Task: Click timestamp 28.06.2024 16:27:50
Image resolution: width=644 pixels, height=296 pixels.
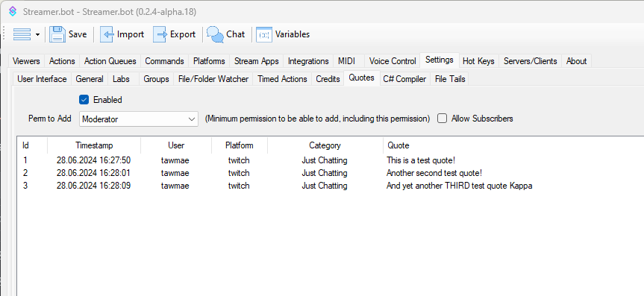Action: coord(93,160)
